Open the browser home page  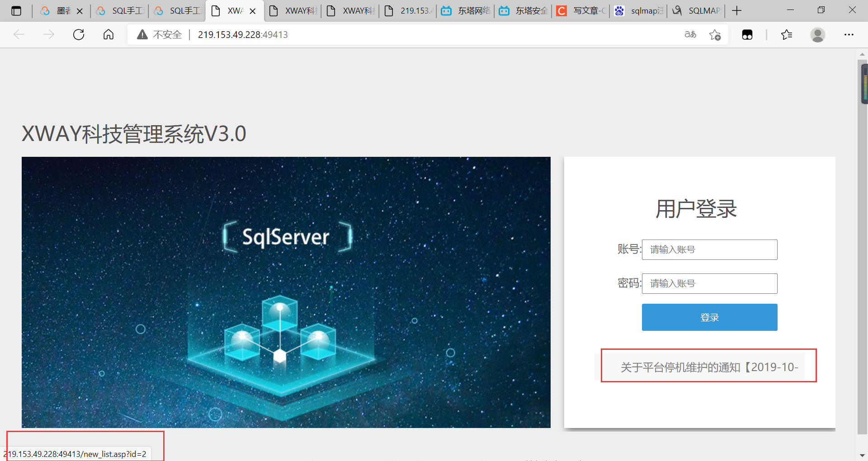point(108,34)
